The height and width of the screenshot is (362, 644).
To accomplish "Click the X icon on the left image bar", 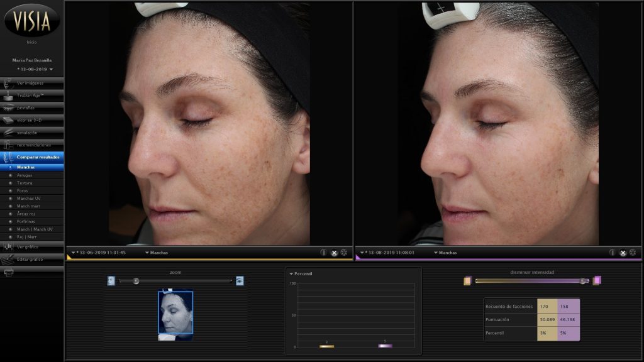I will [334, 253].
